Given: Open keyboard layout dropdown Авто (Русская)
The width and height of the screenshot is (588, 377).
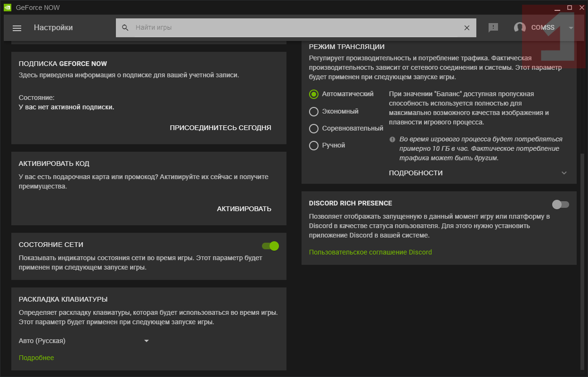Looking at the screenshot, I should pos(84,341).
